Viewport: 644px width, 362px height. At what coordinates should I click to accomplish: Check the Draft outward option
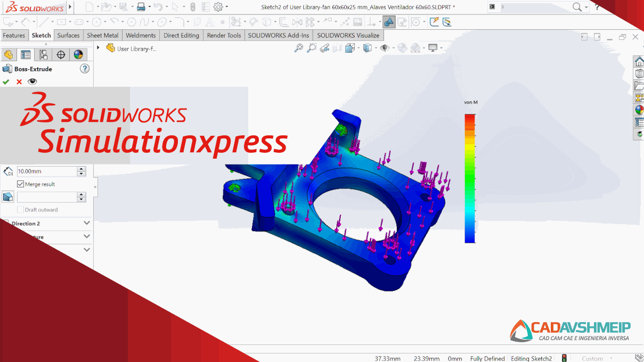pos(20,209)
